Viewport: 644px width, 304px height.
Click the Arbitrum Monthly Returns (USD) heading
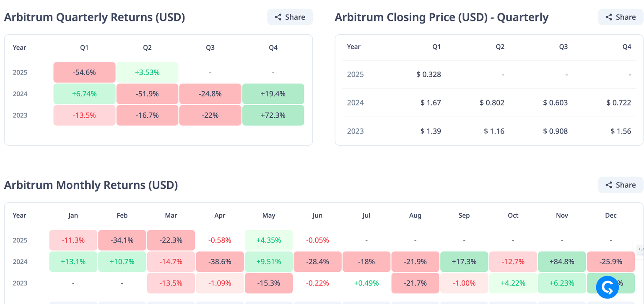(91, 185)
